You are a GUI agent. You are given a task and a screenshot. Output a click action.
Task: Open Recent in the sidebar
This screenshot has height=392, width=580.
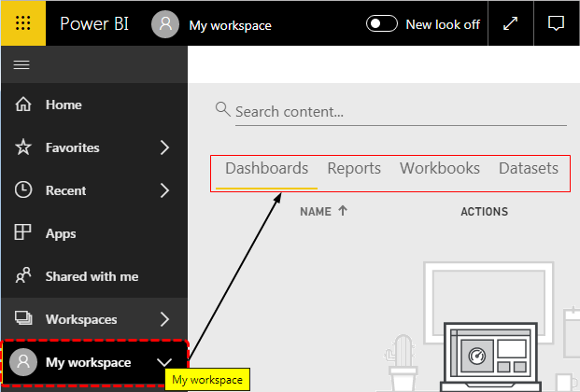(94, 190)
